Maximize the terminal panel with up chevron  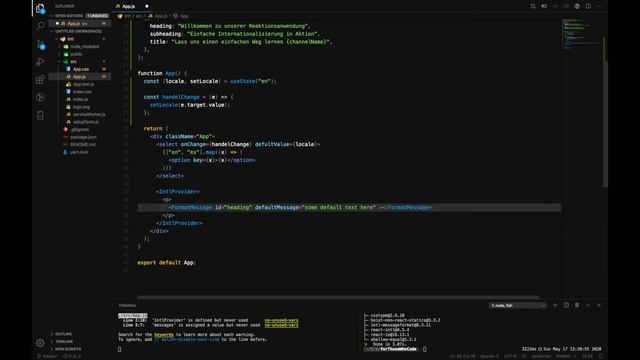(x=588, y=305)
